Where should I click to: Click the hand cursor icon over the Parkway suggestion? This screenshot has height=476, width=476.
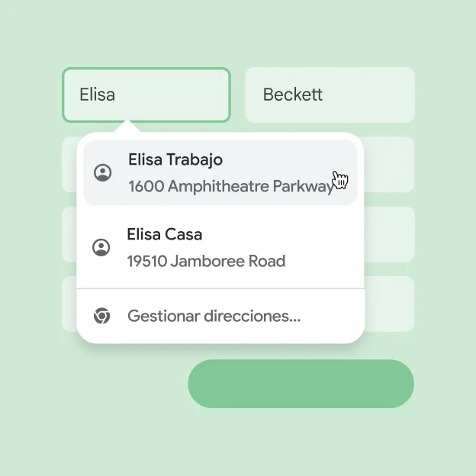click(339, 179)
